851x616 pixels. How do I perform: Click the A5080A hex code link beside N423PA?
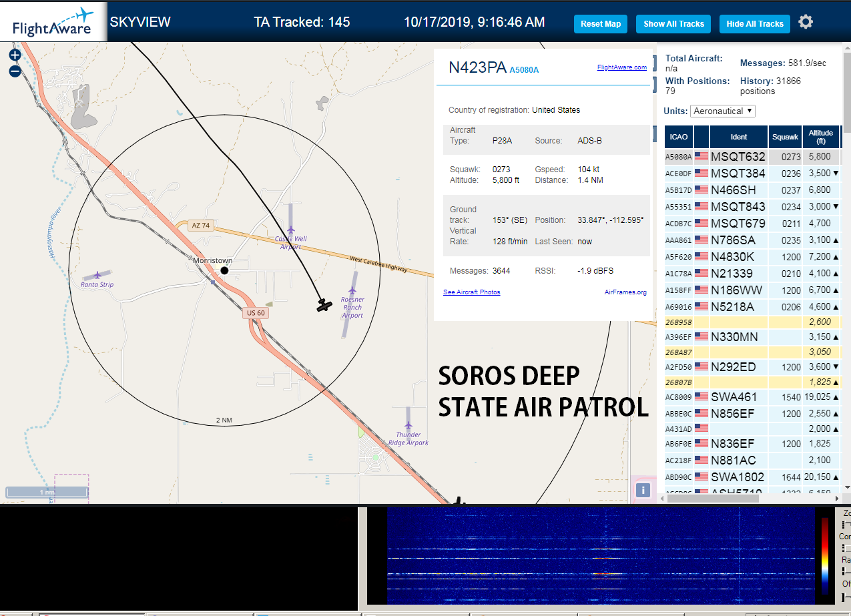pyautogui.click(x=524, y=69)
